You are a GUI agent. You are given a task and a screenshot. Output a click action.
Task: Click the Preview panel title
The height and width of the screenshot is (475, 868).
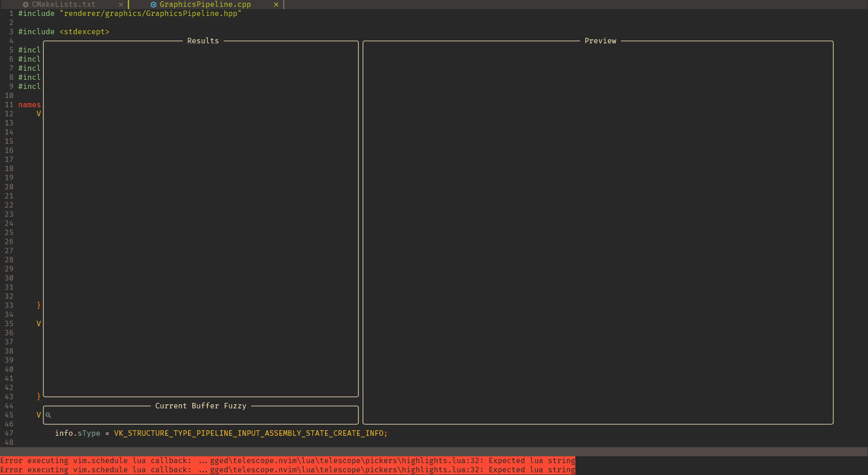pos(600,41)
